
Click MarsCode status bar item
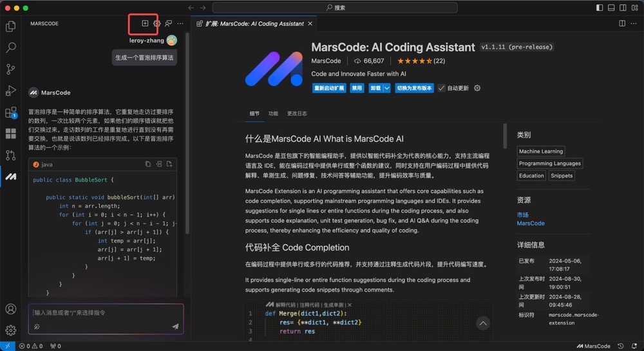pos(594,346)
